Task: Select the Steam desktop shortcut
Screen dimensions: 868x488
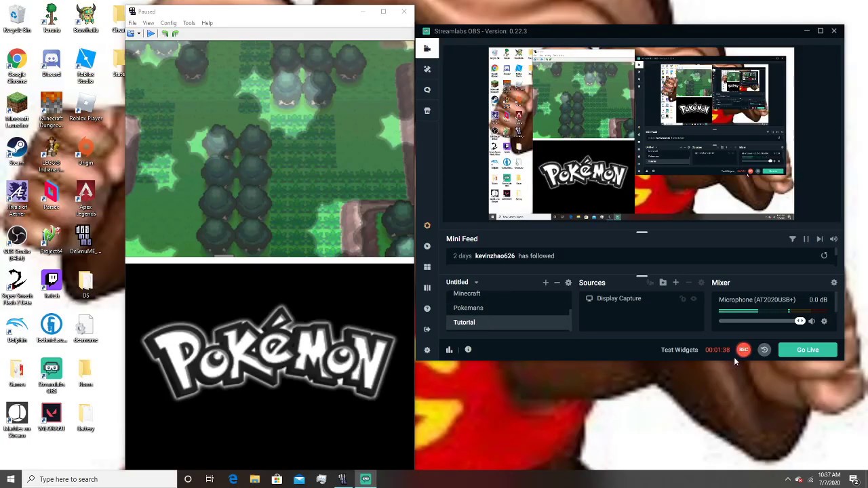Action: (17, 151)
